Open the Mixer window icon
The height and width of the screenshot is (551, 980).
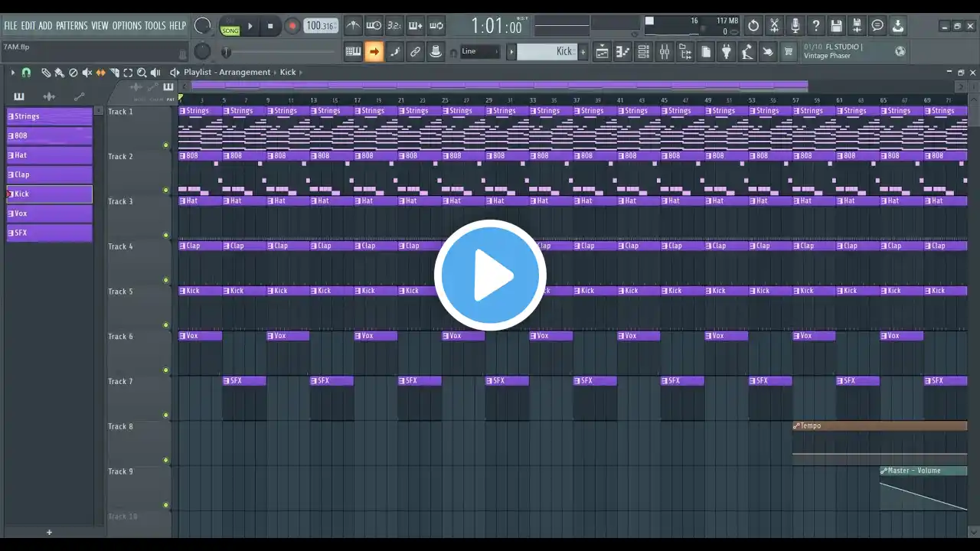tap(664, 52)
